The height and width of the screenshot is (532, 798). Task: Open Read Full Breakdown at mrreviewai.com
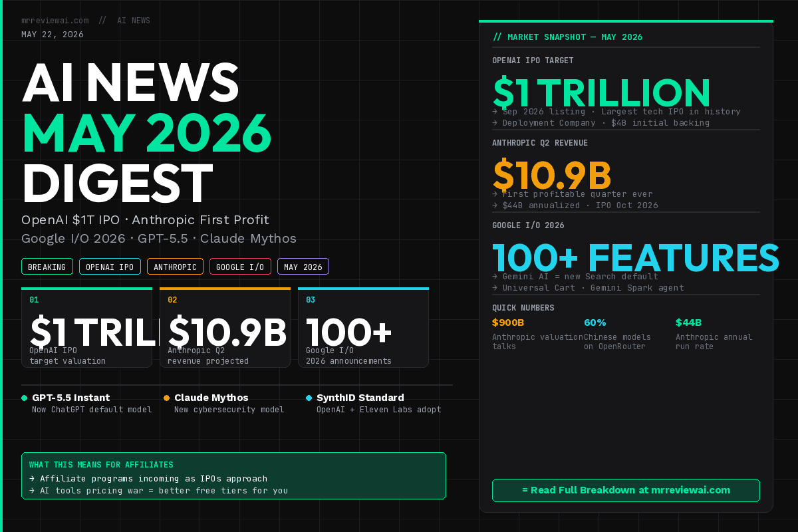point(626,490)
